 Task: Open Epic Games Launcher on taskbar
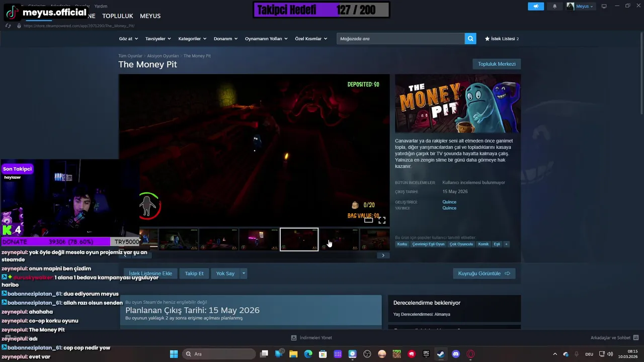426,354
